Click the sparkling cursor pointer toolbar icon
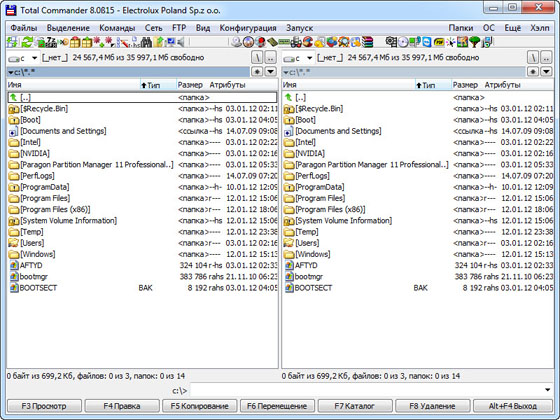560x420 pixels. tap(451, 42)
